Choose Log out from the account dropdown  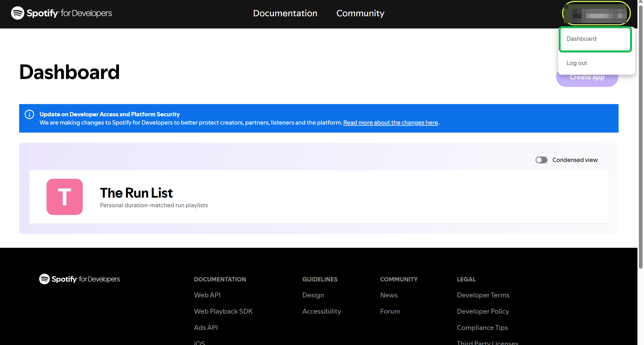coord(577,63)
